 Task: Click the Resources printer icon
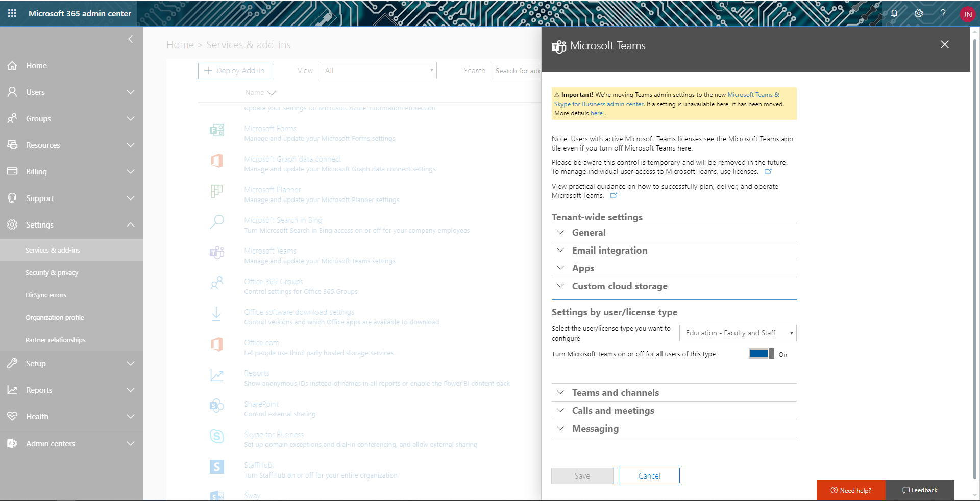pos(12,145)
